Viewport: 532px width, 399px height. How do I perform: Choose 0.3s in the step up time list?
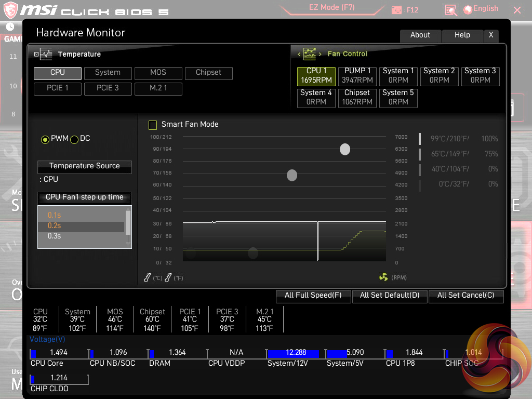(55, 236)
